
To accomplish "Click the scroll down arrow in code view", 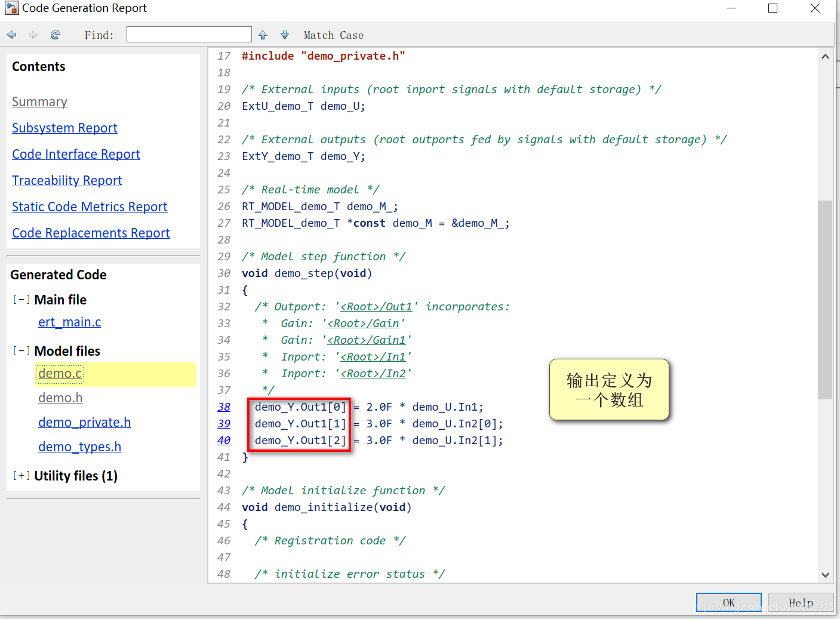I will [x=825, y=575].
